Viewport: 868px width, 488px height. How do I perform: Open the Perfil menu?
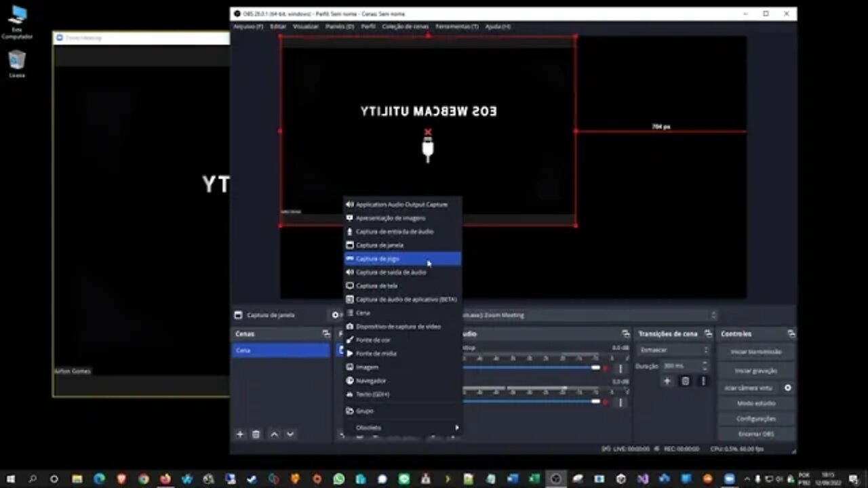[x=368, y=26]
